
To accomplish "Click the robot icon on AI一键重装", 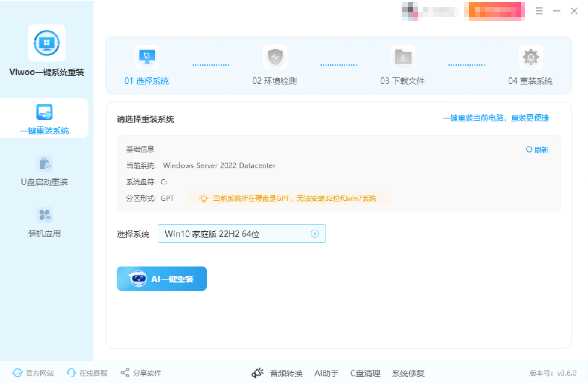I will (x=137, y=279).
